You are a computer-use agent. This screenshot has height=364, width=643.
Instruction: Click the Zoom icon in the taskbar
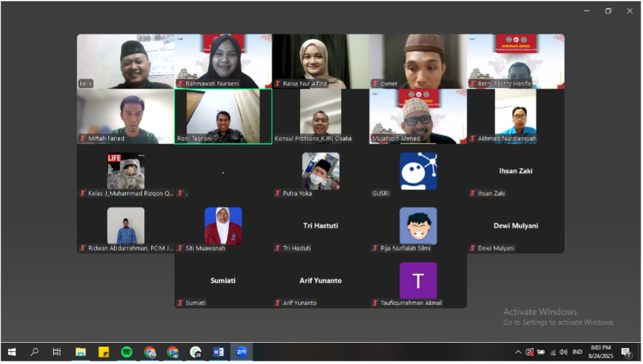tap(241, 352)
